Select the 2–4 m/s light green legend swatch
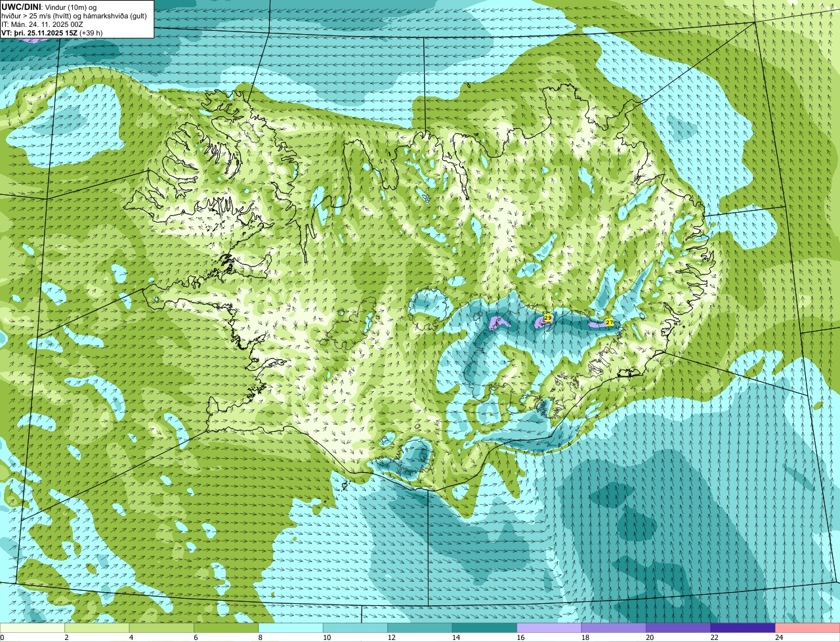 (x=98, y=628)
